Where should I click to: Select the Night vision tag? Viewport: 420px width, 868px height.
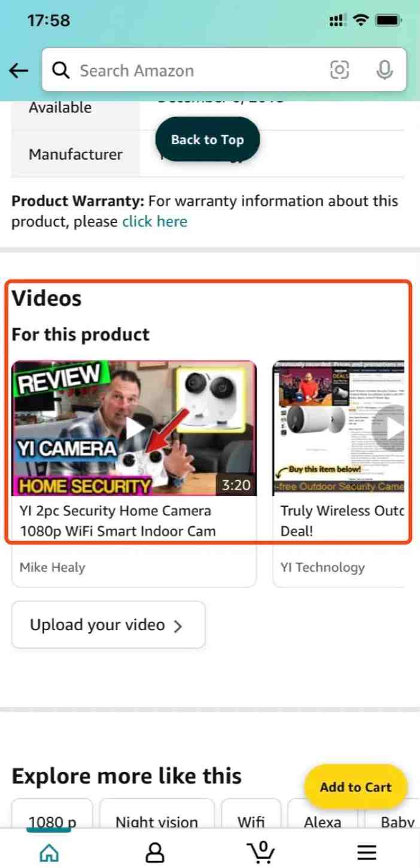[157, 820]
